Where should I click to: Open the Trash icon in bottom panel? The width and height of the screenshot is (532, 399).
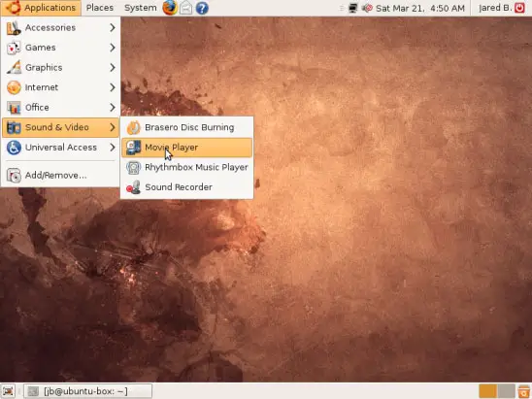pos(524,391)
